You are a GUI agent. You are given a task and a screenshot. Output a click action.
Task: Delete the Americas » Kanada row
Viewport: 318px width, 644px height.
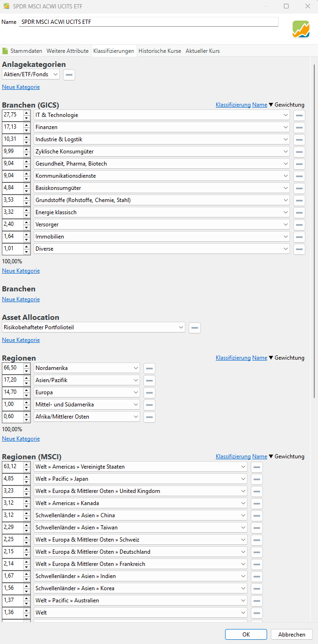tap(257, 503)
